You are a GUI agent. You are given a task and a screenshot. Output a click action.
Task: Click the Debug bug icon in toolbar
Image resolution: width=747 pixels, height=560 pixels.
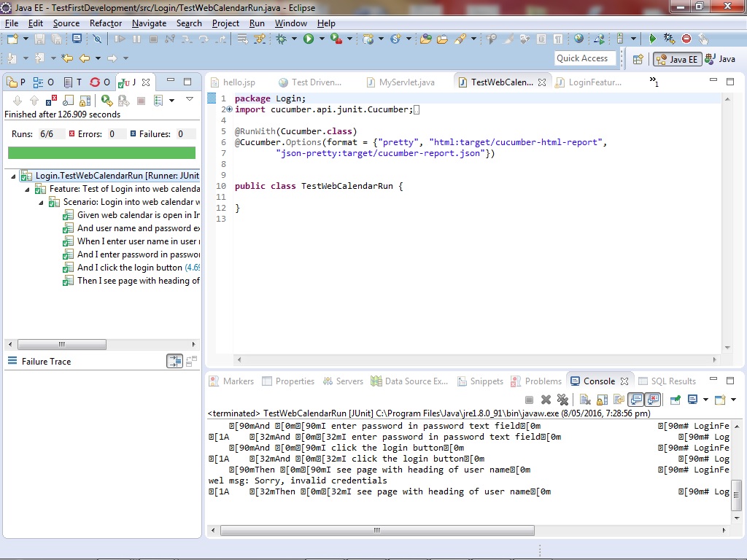coord(281,39)
